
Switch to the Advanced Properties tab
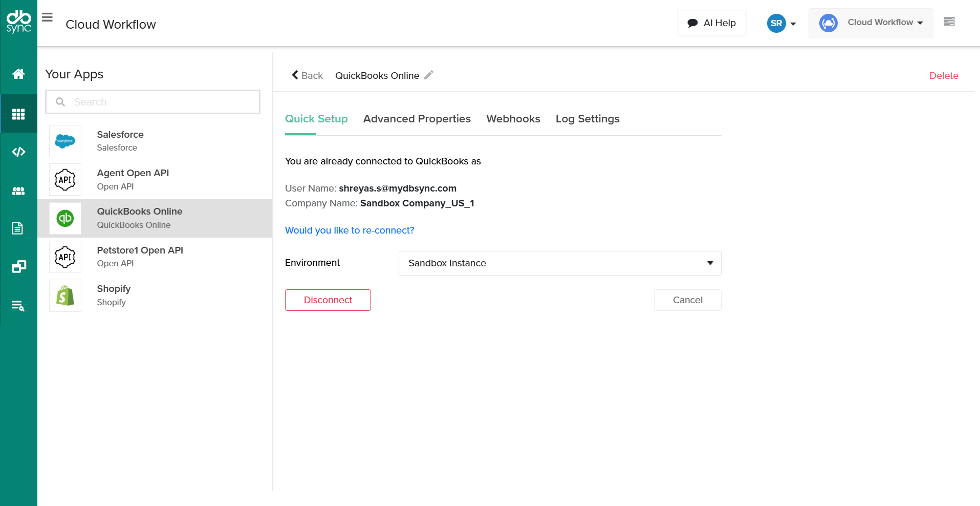point(417,119)
